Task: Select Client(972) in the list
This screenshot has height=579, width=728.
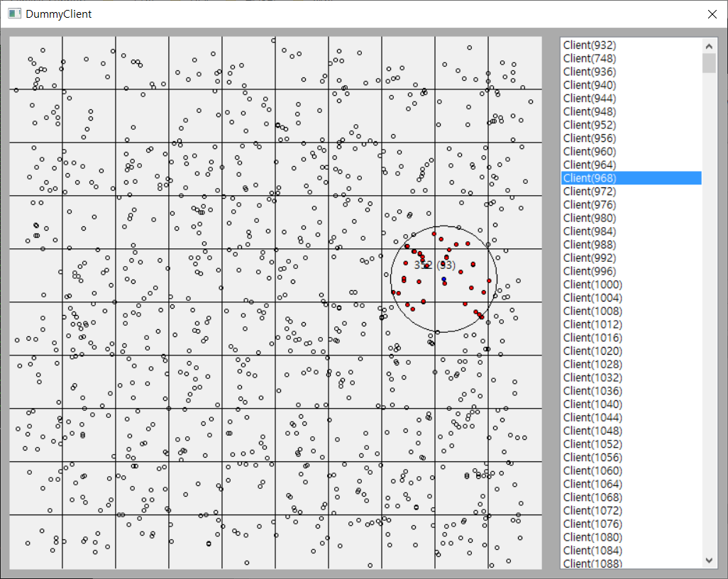Action: (631, 192)
